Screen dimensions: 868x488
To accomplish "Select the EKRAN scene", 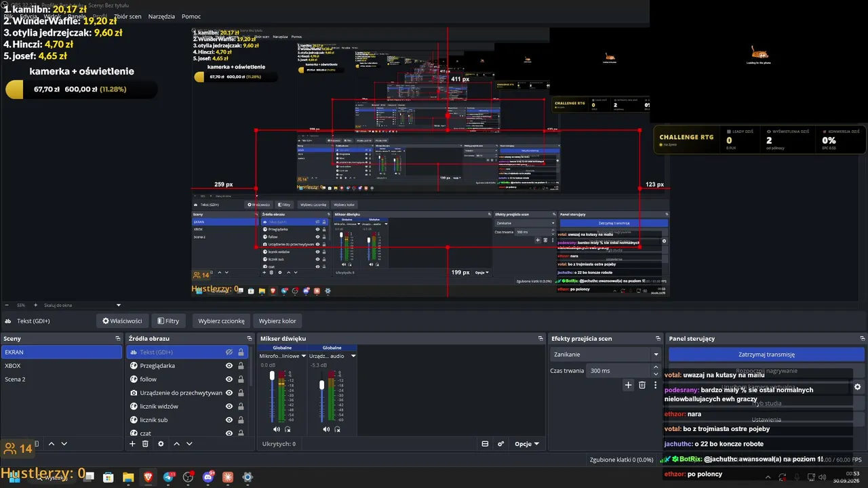I will [x=62, y=352].
